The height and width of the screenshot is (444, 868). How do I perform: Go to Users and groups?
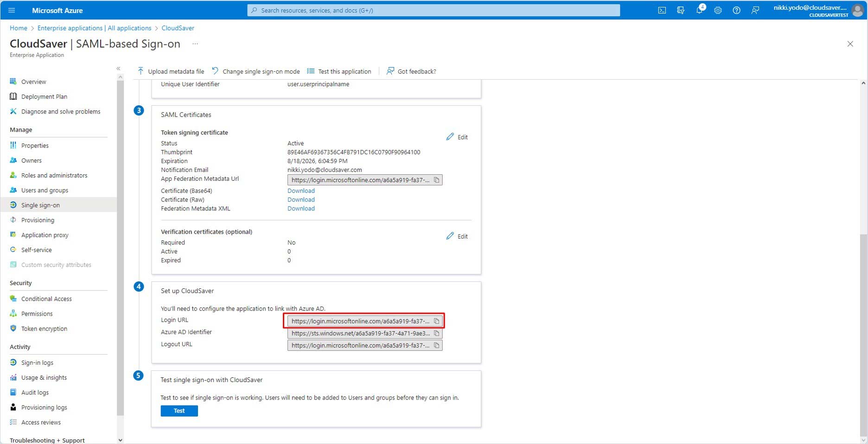pyautogui.click(x=45, y=190)
